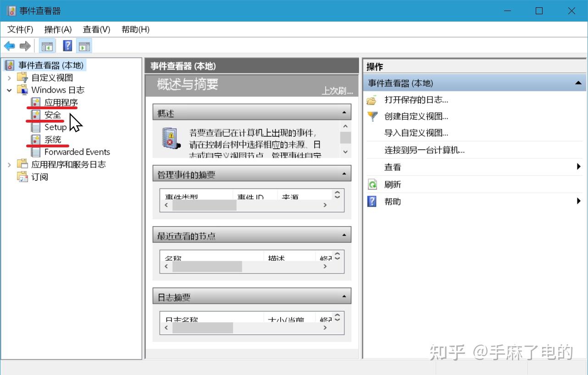Click left scroll arrow in 日志摘要 table

click(x=166, y=328)
